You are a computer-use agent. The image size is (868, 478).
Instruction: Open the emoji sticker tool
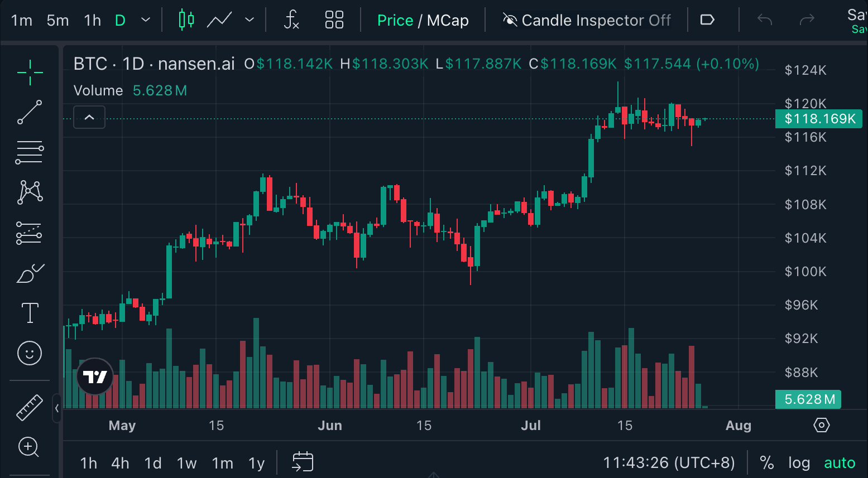29,353
